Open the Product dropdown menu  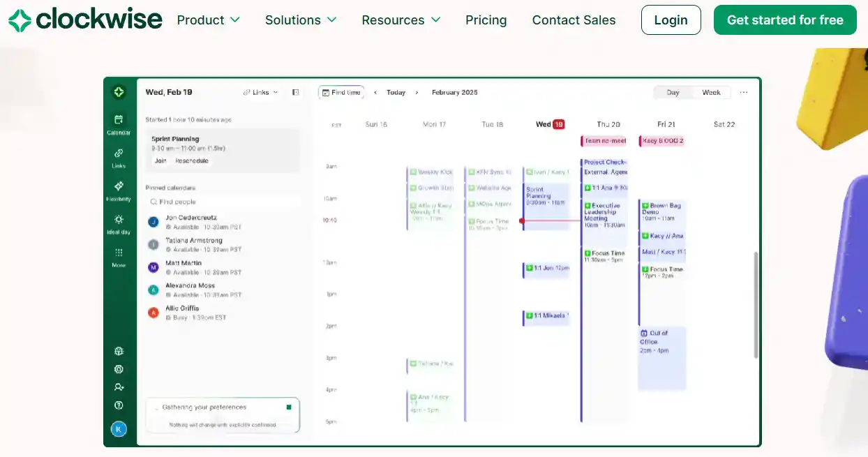click(208, 20)
